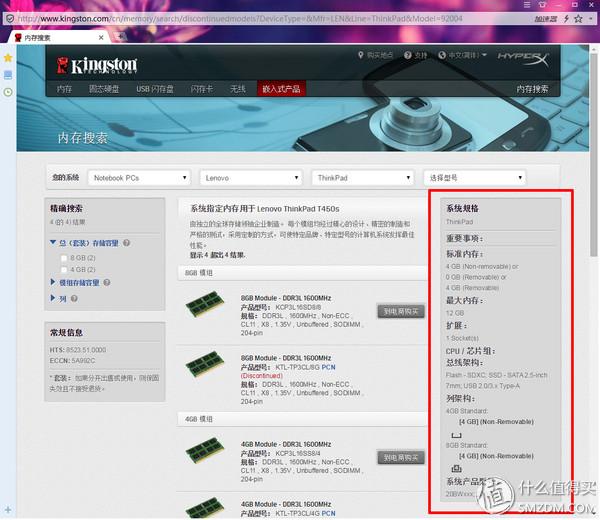Check the 4 GB (2) filter
Viewport: 600px width, 520px height.
tap(64, 270)
